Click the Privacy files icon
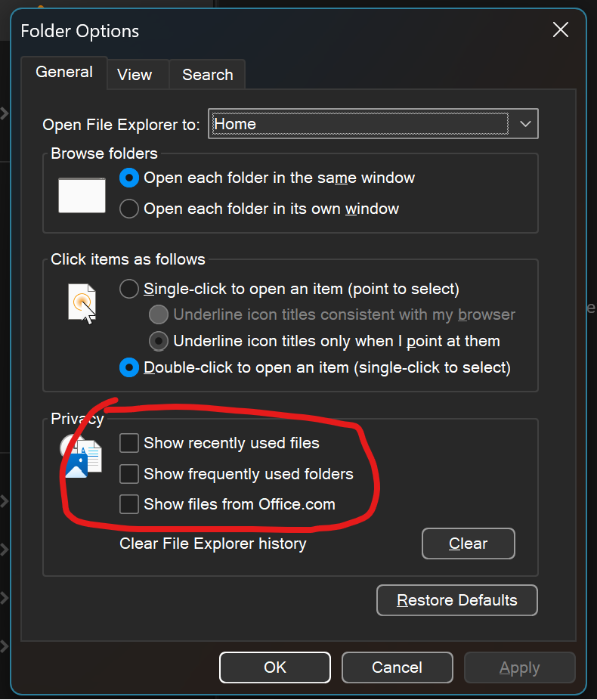Viewport: 597px width, 700px height. [x=81, y=457]
